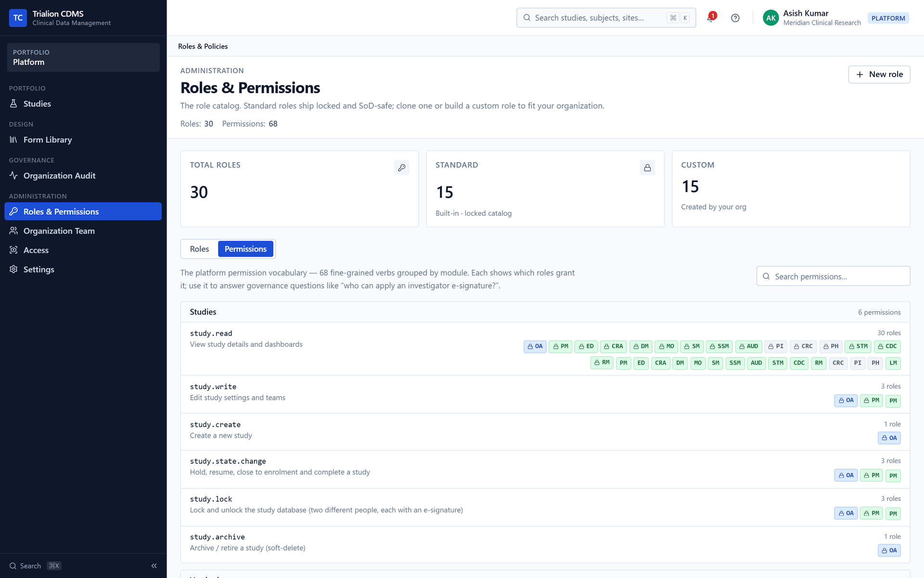Click the study.write permission name
924x578 pixels.
213,387
